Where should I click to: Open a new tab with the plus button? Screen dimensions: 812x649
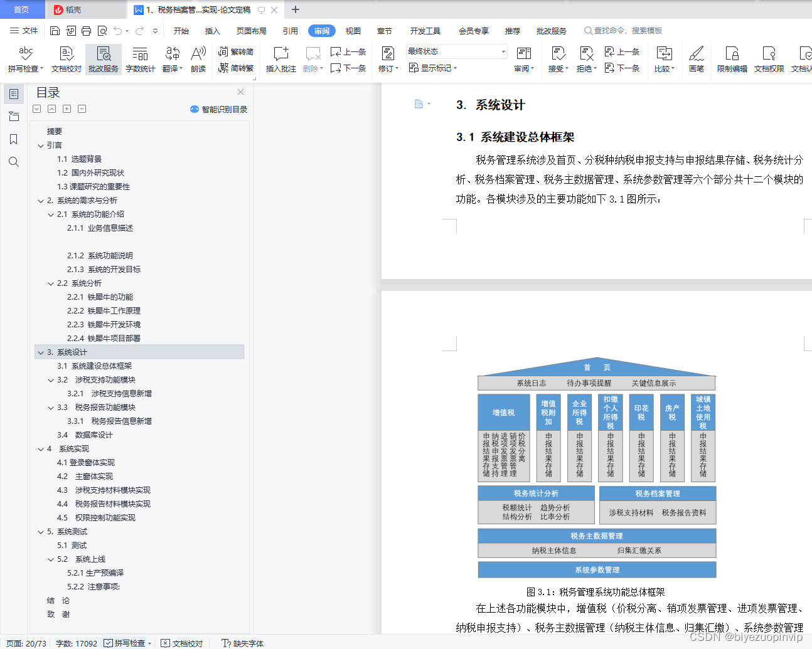pos(296,9)
